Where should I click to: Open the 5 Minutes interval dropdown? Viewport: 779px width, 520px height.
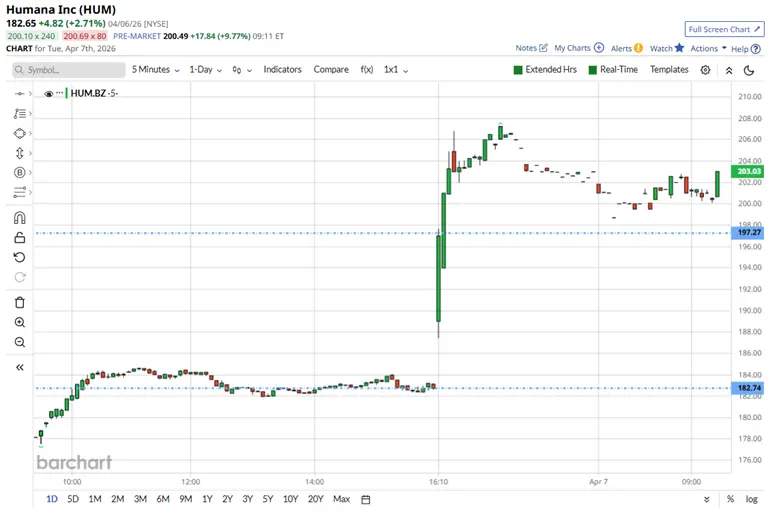tap(155, 70)
